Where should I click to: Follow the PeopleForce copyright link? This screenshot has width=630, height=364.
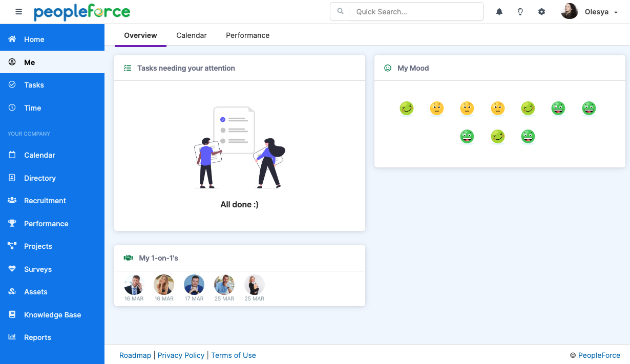pos(599,355)
